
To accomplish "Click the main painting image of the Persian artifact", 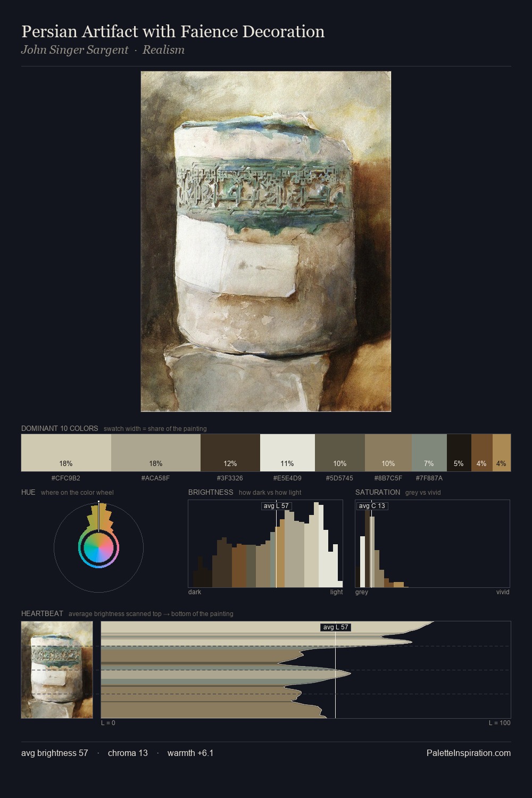I will coord(266,242).
